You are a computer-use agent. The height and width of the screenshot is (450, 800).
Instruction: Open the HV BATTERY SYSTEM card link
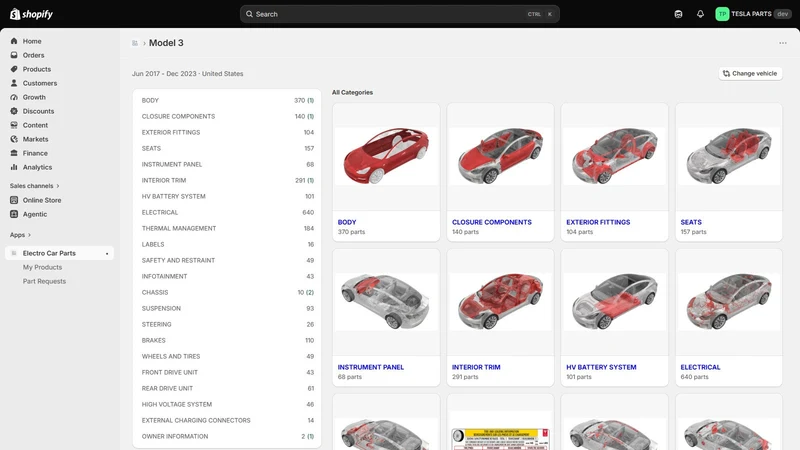pyautogui.click(x=601, y=367)
